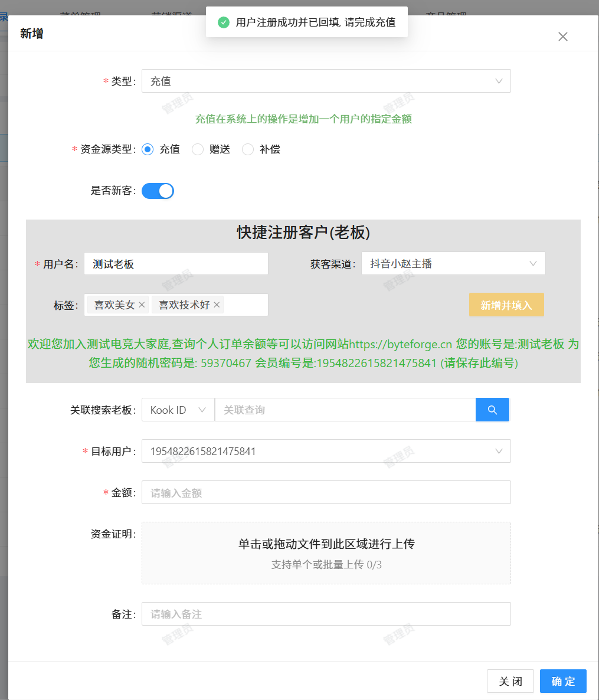
Task: Confirm with the 确定 button
Action: (x=563, y=681)
